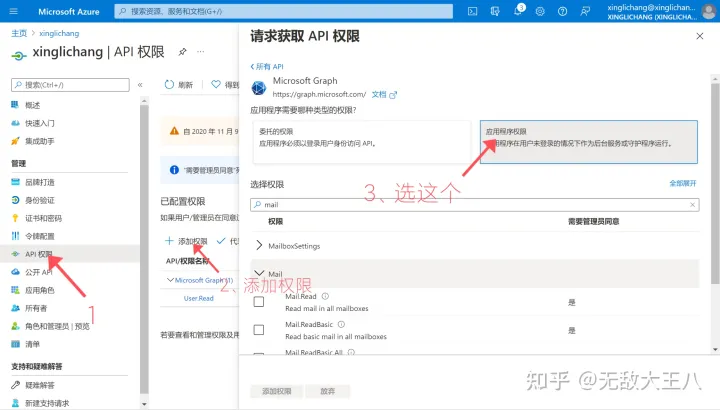The image size is (720, 410).
Task: Open portal settings gear icon
Action: (541, 11)
